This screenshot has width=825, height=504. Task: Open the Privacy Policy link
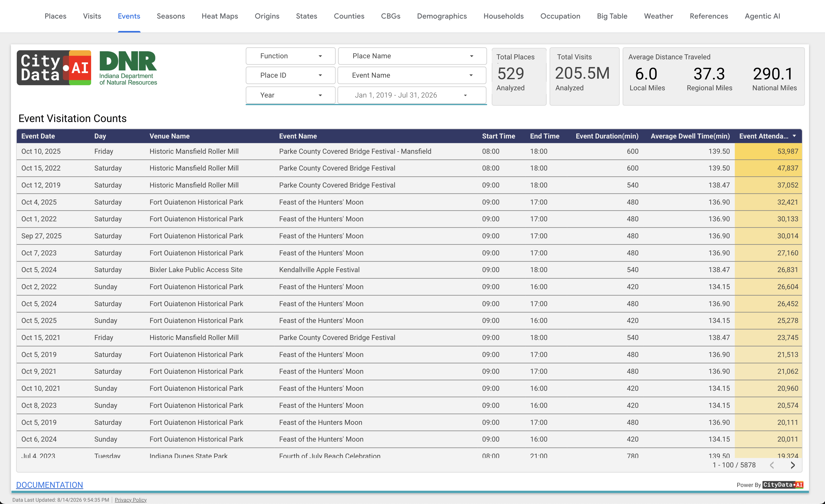pos(131,500)
